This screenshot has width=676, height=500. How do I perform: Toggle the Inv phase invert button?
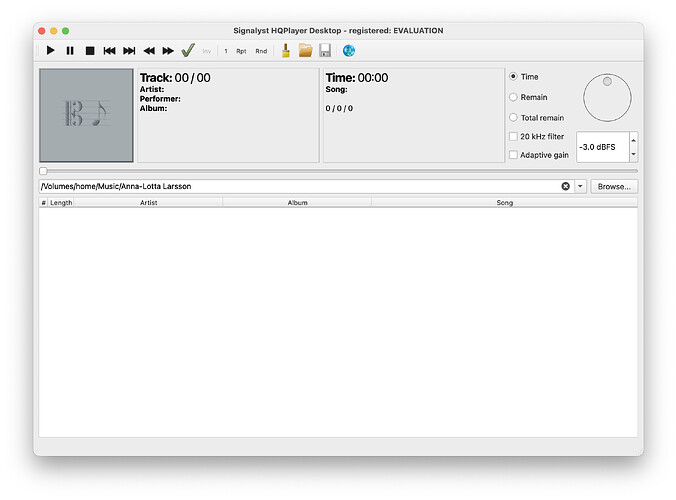(x=207, y=51)
